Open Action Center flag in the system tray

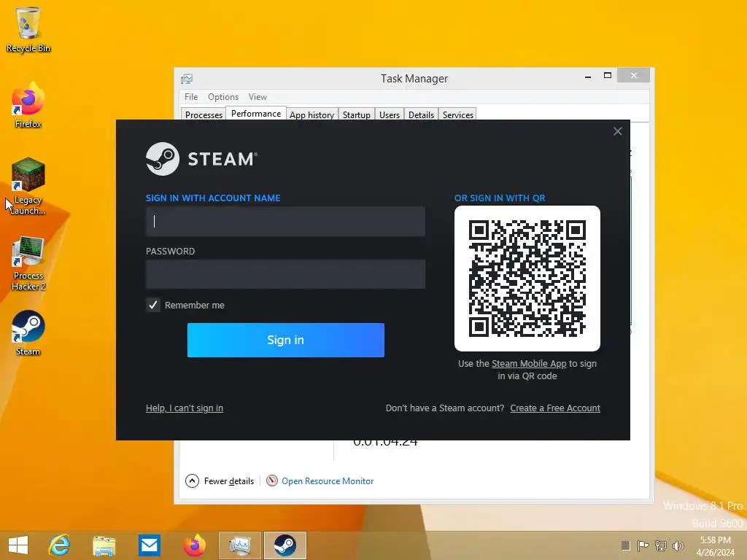coord(643,545)
